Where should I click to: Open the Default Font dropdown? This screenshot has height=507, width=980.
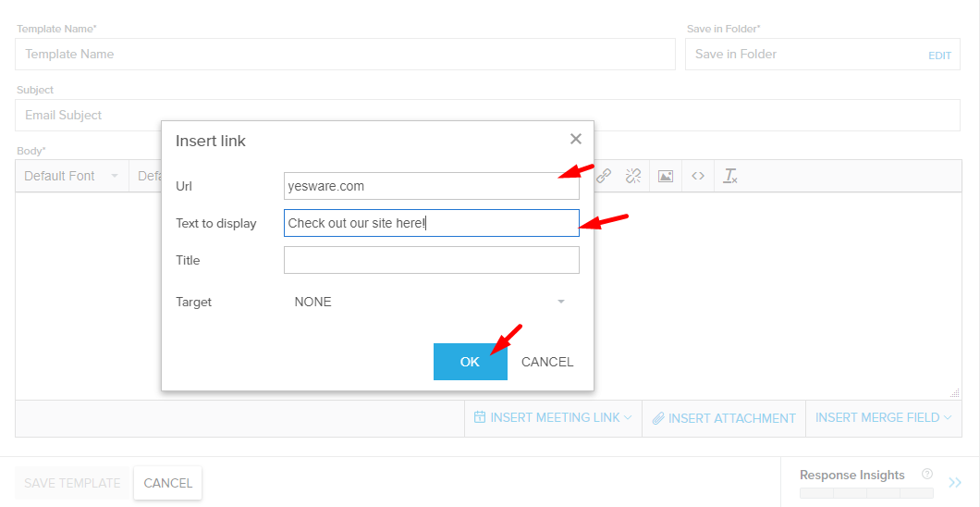point(71,176)
